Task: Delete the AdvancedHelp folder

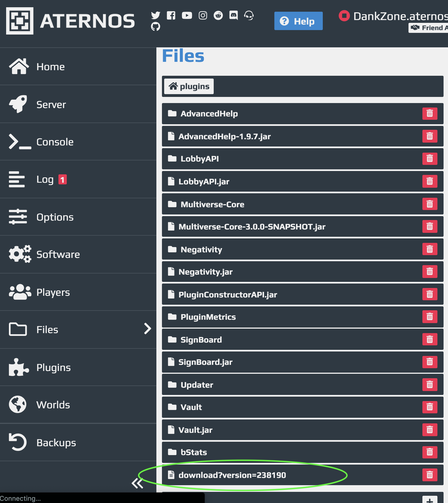Action: pyautogui.click(x=430, y=114)
